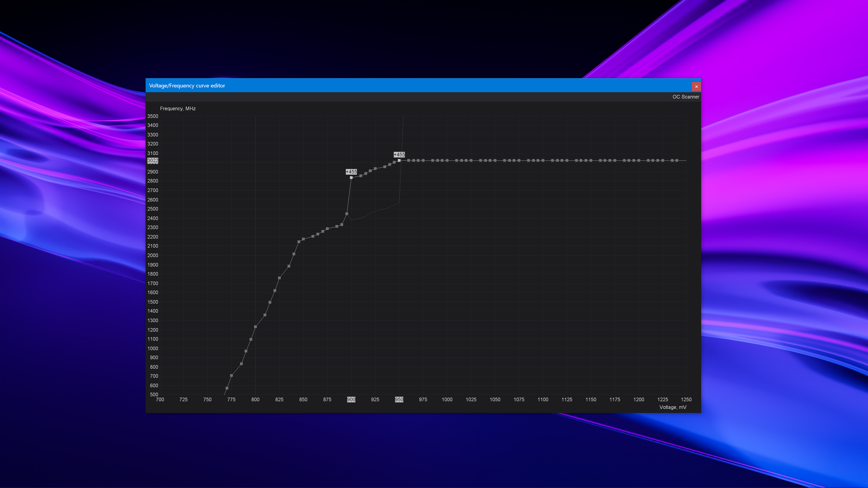Image resolution: width=868 pixels, height=488 pixels.
Task: Select the highlighted curve point at 950 mV
Action: tap(399, 160)
